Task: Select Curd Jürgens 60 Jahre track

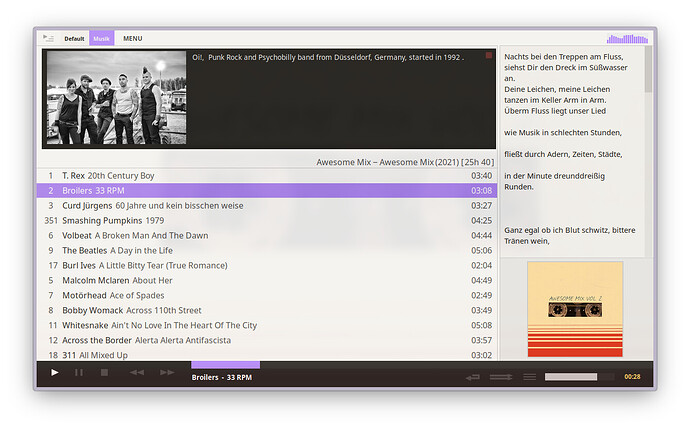Action: tap(267, 205)
